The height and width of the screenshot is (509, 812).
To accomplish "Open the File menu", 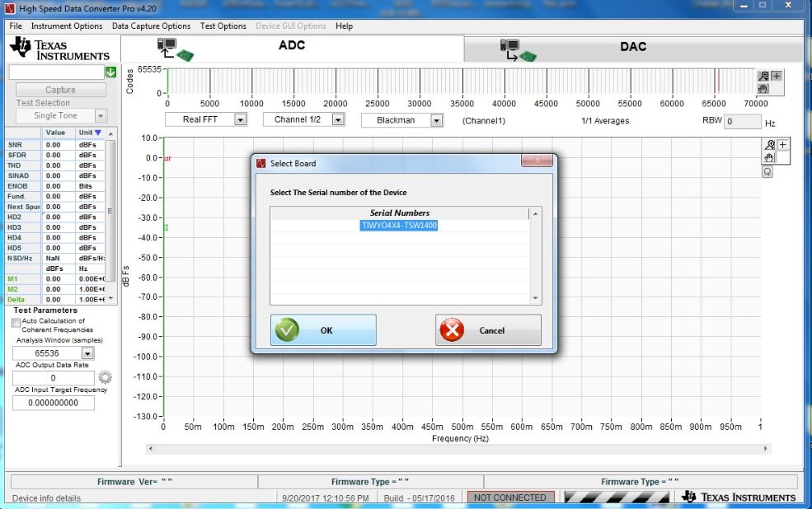I will pos(16,26).
